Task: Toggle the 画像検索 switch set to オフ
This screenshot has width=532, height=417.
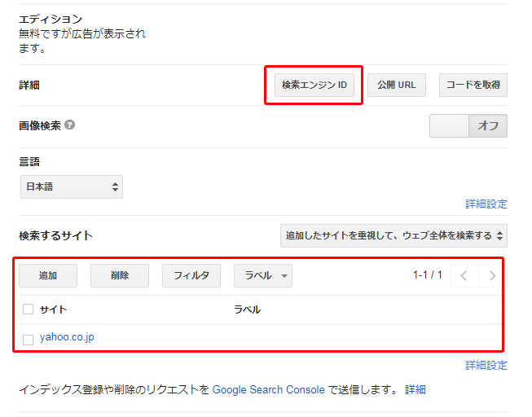Action: [468, 126]
